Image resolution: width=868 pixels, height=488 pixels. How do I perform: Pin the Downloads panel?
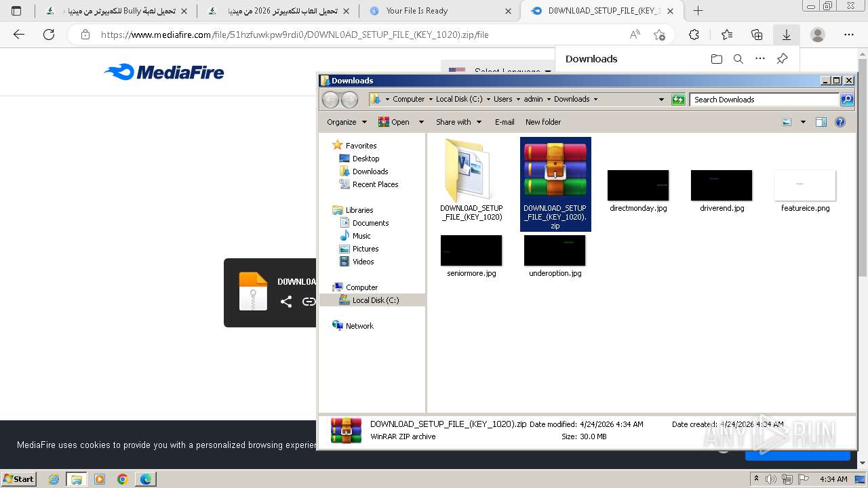click(782, 59)
